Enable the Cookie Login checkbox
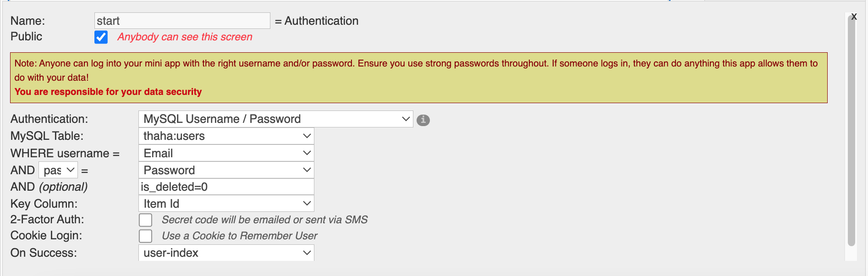 [x=146, y=236]
